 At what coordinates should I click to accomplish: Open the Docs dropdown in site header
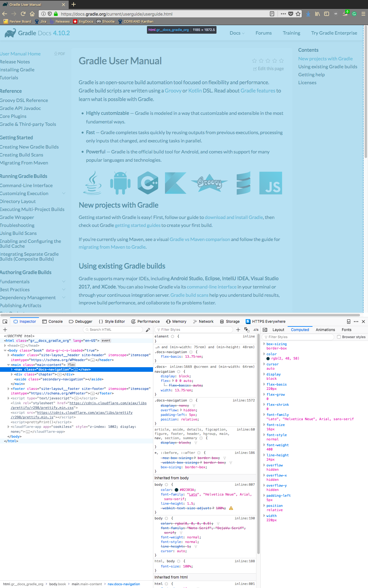237,33
